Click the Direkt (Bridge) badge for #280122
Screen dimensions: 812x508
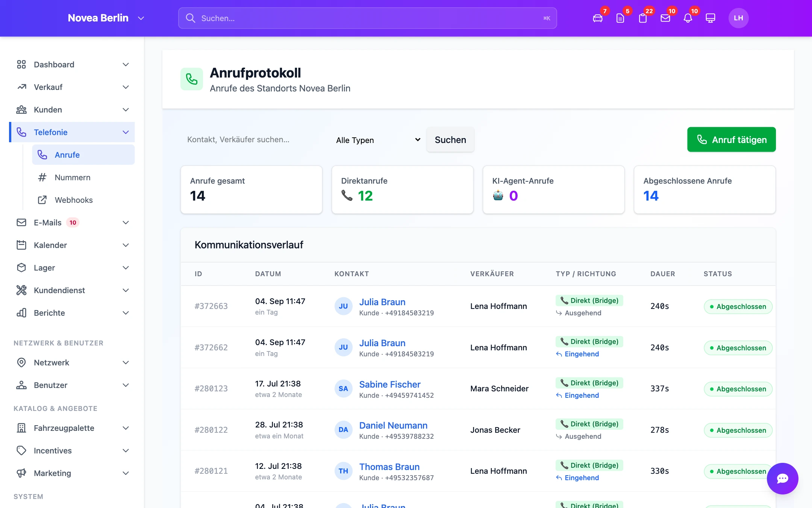(x=589, y=424)
